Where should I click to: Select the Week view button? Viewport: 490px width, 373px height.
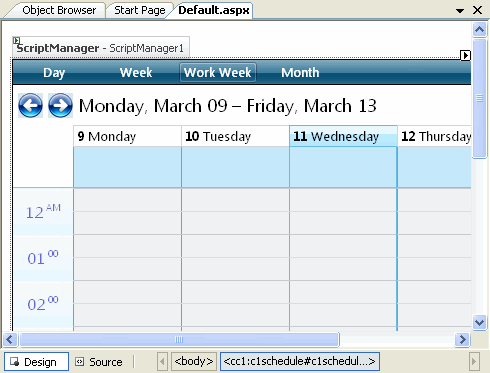point(136,72)
